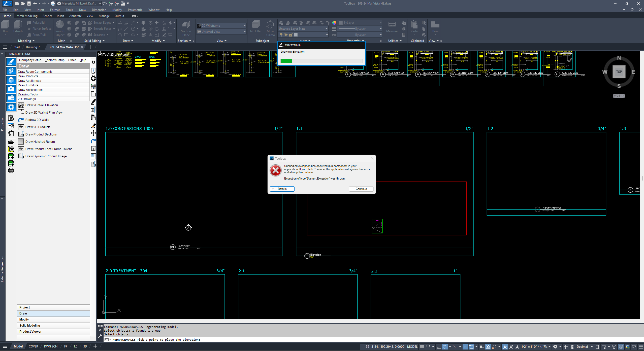This screenshot has width=644, height=351.
Task: Toggle drawing grid display in status bar
Action: click(422, 347)
